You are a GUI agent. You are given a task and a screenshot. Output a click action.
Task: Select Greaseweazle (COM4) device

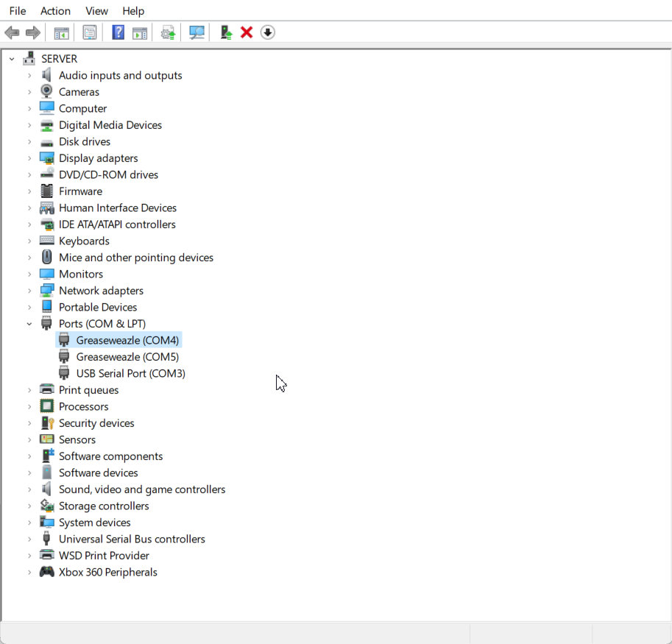[127, 340]
